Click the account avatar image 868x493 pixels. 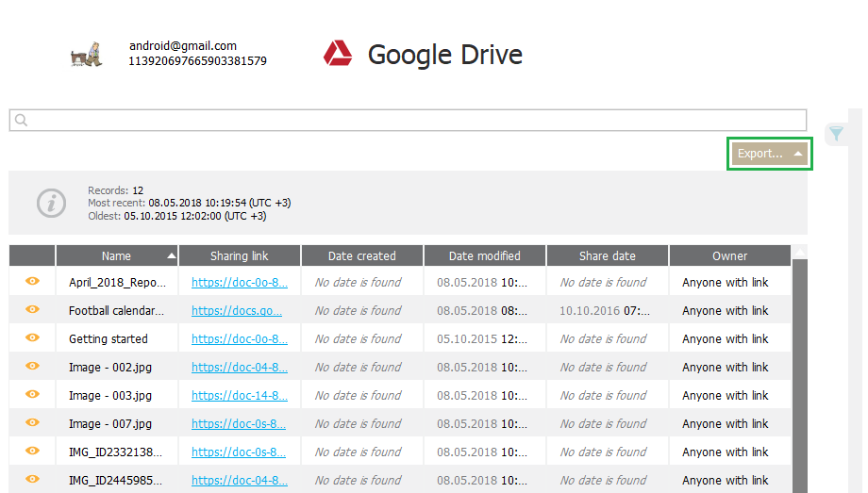click(86, 55)
